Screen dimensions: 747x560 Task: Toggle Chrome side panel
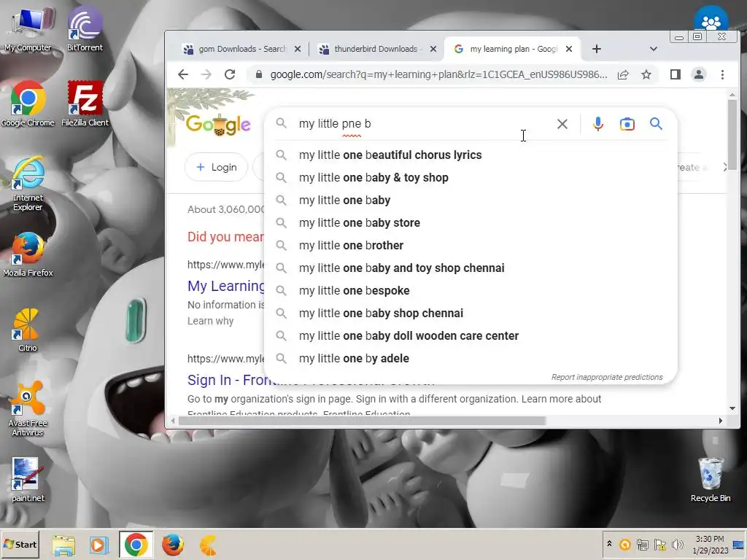tap(675, 74)
